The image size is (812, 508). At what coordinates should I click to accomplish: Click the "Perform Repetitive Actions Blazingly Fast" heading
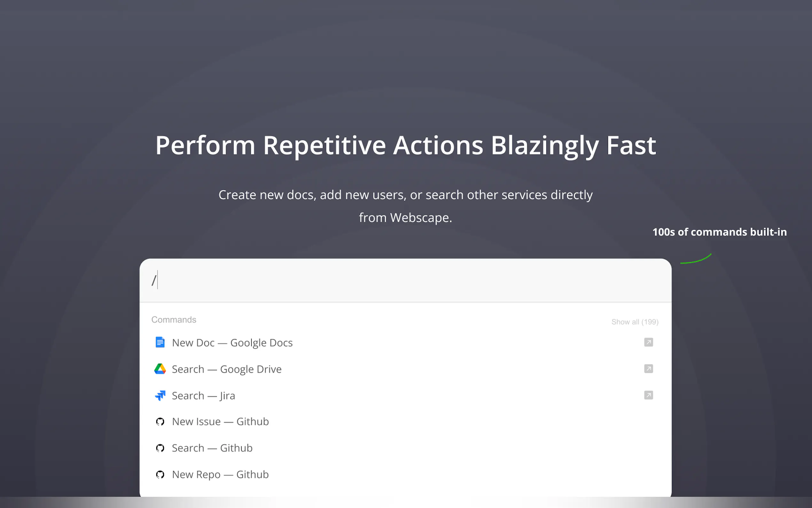[x=405, y=145]
